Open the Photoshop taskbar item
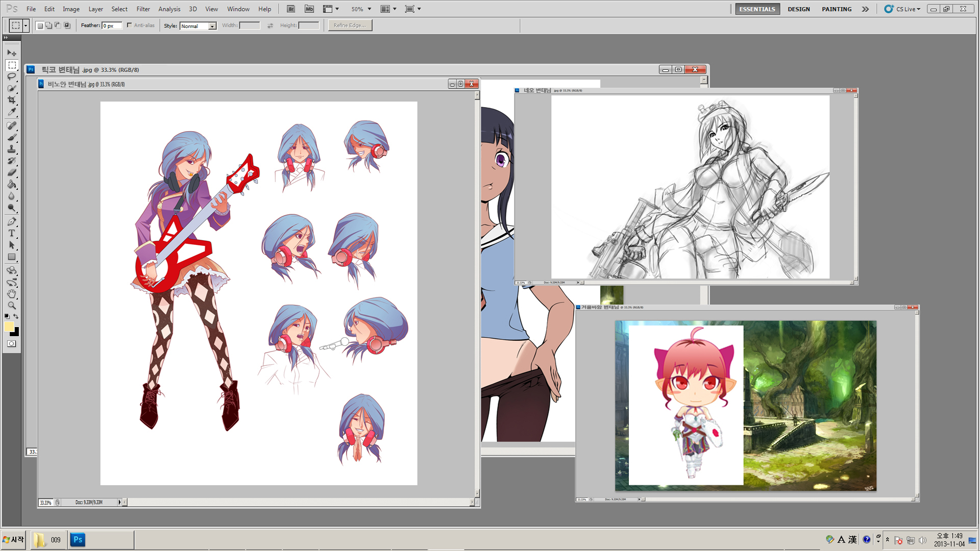 (101, 540)
